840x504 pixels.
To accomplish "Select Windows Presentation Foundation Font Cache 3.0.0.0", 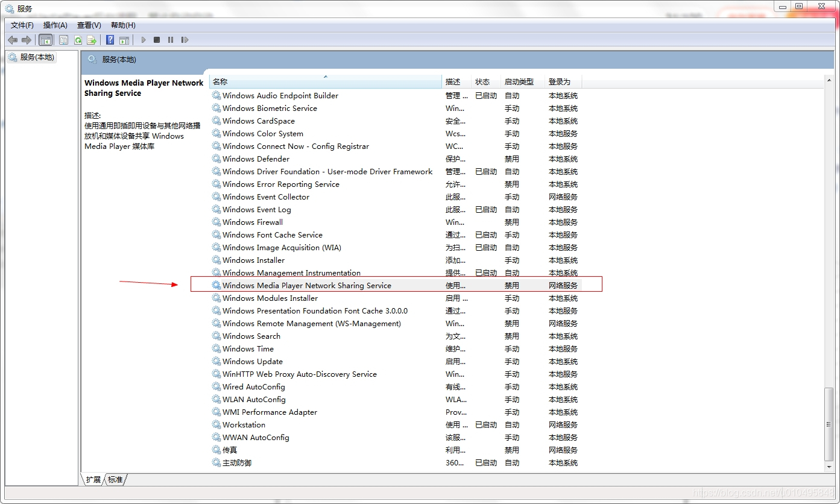I will click(396, 310).
